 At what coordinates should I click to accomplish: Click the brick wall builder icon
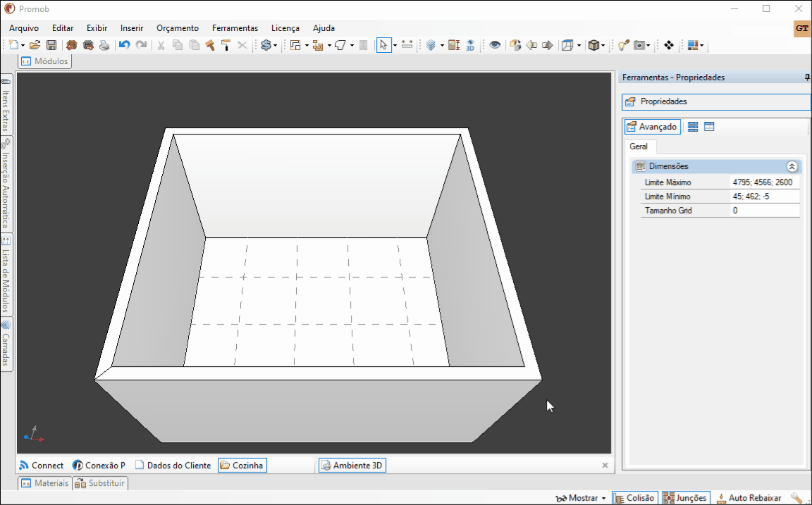pos(318,46)
